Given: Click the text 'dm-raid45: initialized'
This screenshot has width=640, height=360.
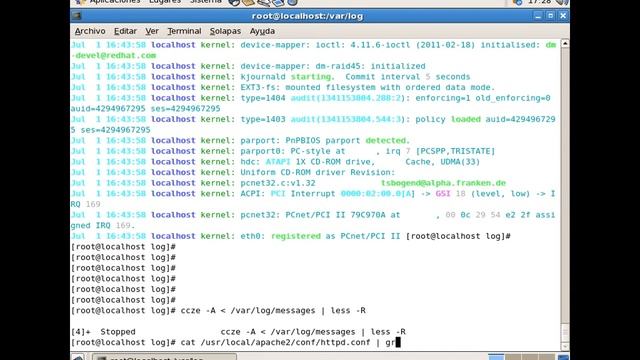Looking at the screenshot, I should point(370,66).
